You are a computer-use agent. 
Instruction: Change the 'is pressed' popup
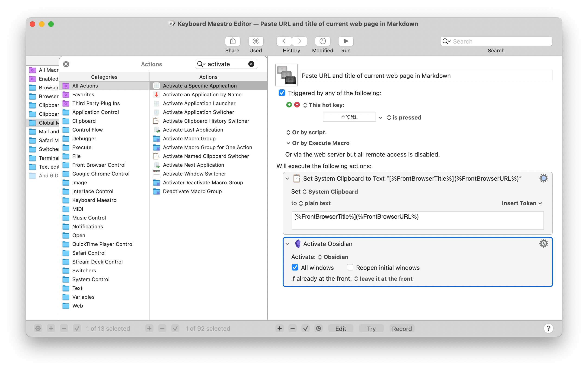pos(404,118)
